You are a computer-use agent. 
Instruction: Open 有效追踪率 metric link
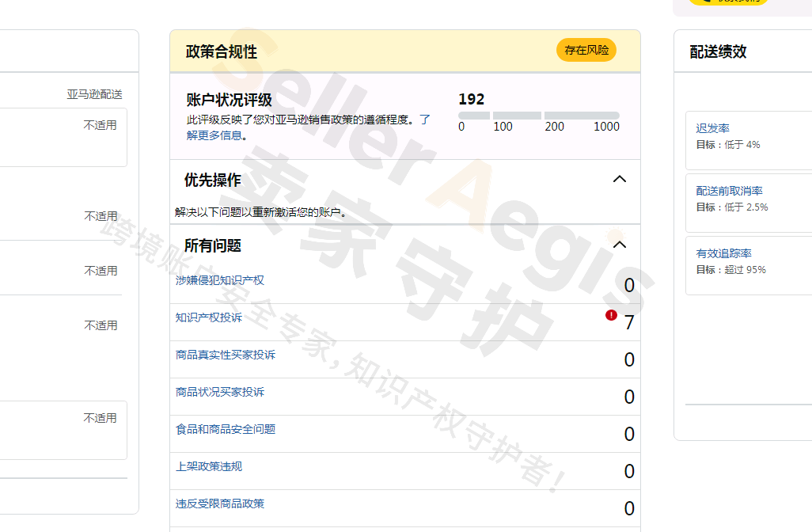[x=723, y=254]
